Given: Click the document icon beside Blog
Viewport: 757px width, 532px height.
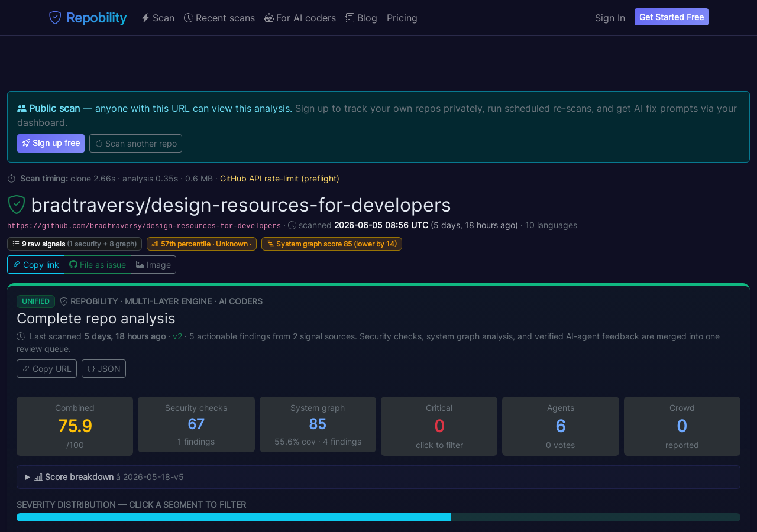Looking at the screenshot, I should [x=350, y=18].
